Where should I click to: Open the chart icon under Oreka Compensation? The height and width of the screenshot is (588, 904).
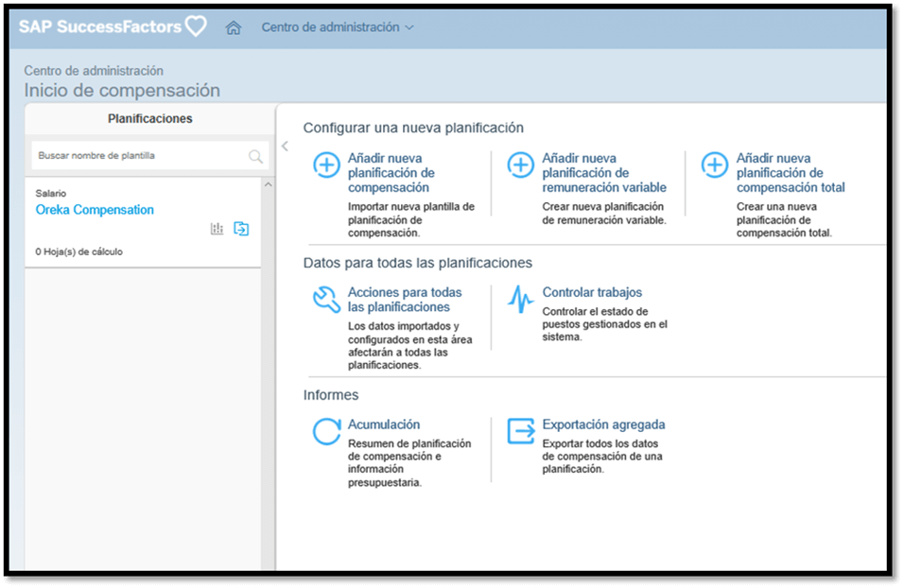click(217, 229)
